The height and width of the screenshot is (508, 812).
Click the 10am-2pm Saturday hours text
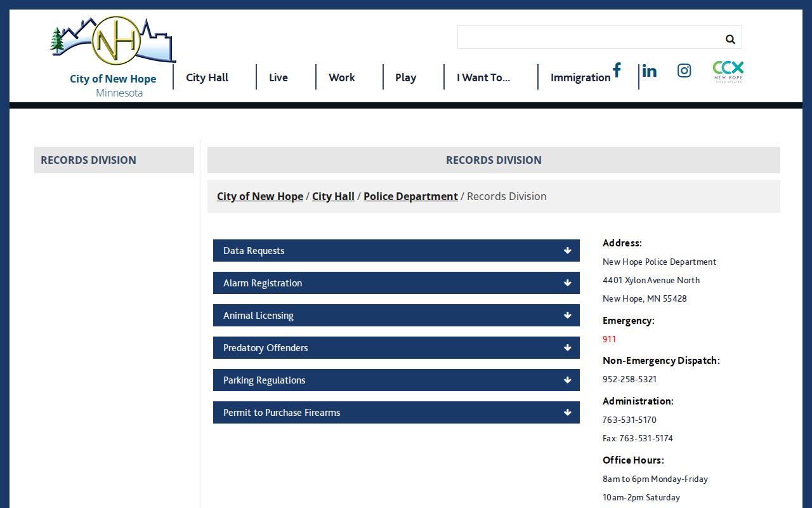pyautogui.click(x=641, y=497)
